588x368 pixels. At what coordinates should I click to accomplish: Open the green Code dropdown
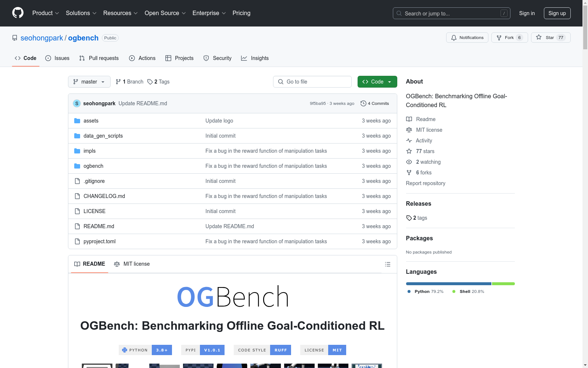tap(377, 82)
